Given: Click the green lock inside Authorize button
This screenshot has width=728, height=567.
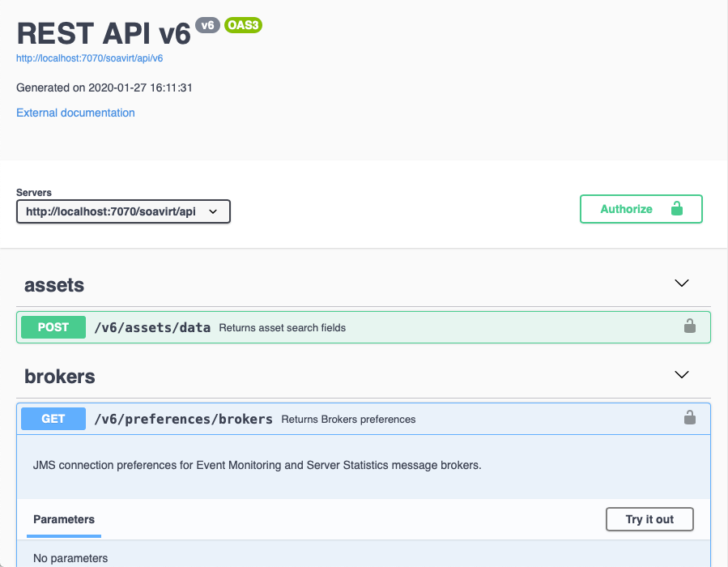Looking at the screenshot, I should click(677, 208).
